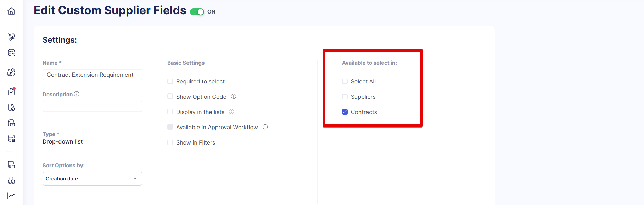
Task: Open the hand truck purchasing icon
Action: (x=11, y=37)
